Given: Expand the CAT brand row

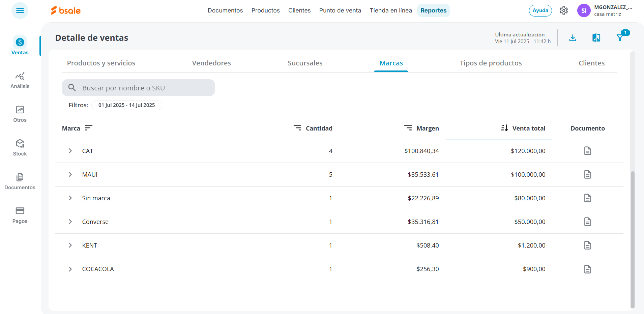Looking at the screenshot, I should point(70,151).
